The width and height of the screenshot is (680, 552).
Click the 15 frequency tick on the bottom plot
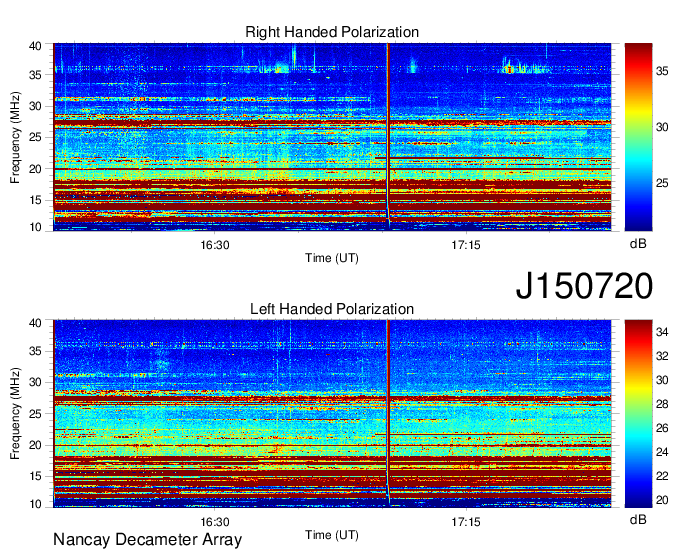click(36, 477)
